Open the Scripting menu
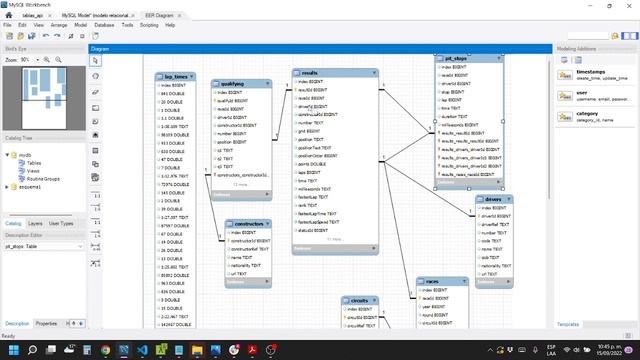This screenshot has width=640, height=360. click(149, 25)
